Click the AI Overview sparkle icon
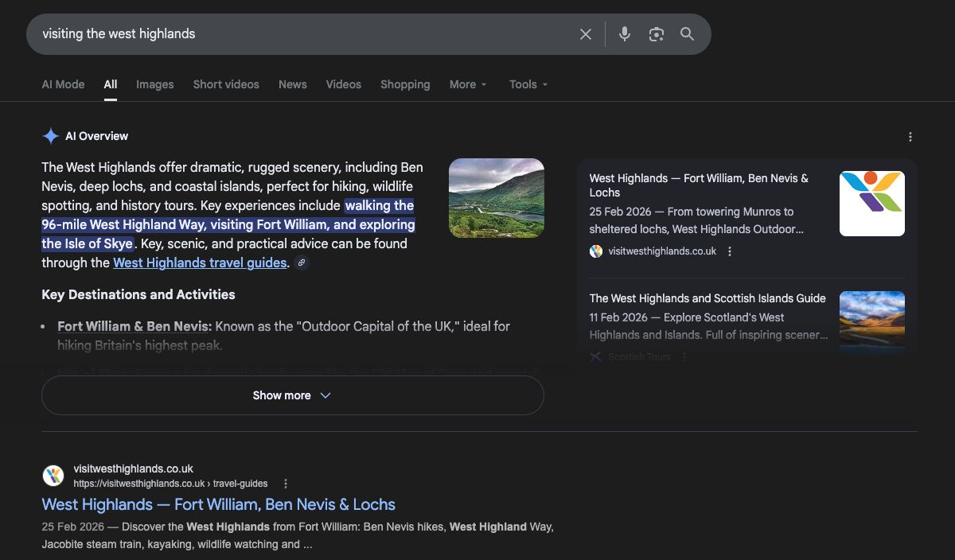This screenshot has height=560, width=955. pyautogui.click(x=51, y=136)
